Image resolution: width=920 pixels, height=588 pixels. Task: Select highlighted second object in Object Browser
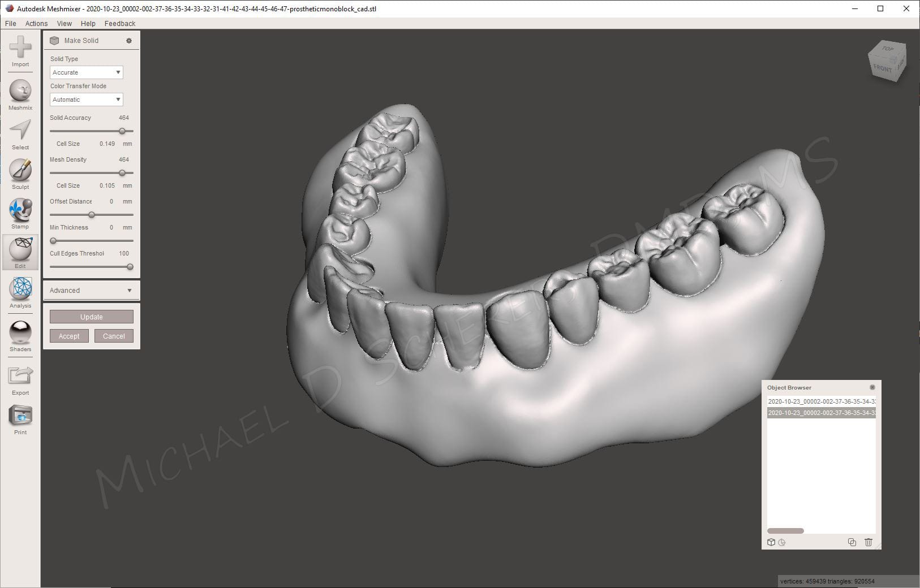click(822, 413)
